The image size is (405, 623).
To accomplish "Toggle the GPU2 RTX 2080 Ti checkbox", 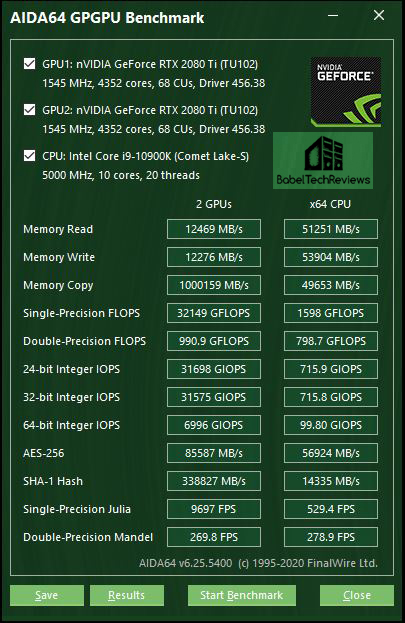I will pyautogui.click(x=30, y=110).
